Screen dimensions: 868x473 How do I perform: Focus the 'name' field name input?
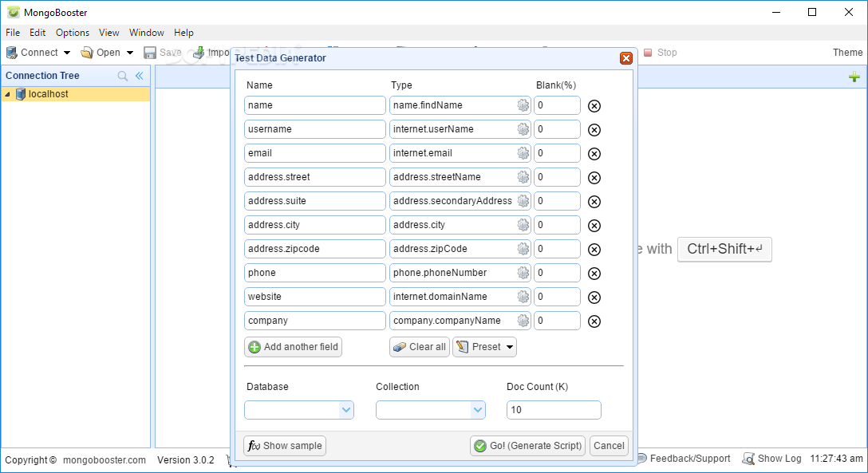pyautogui.click(x=315, y=105)
